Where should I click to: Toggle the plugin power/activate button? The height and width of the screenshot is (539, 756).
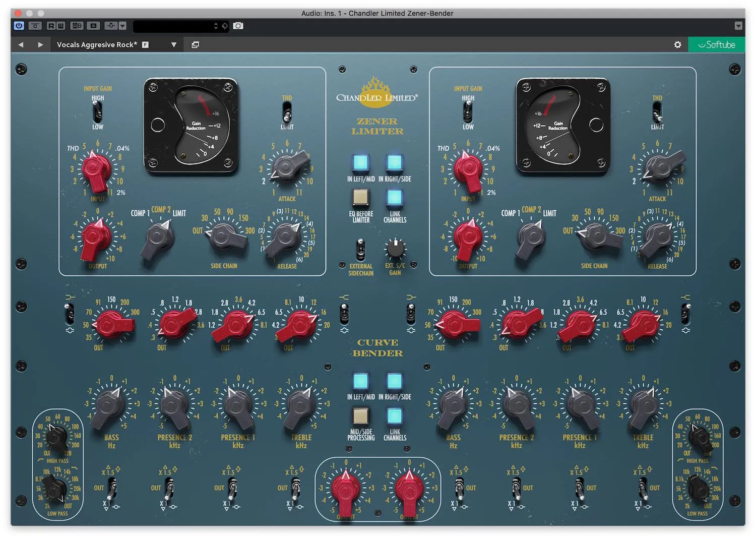pyautogui.click(x=19, y=26)
